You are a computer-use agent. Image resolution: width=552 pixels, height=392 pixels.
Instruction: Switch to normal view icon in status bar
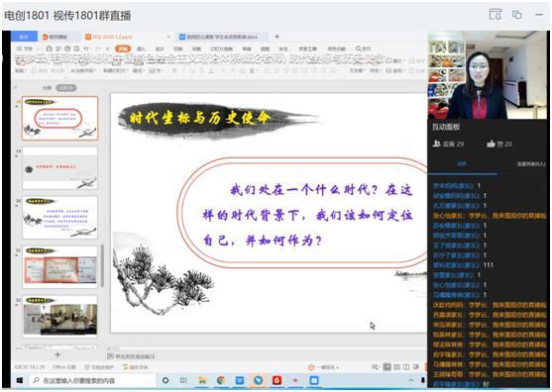[386, 367]
